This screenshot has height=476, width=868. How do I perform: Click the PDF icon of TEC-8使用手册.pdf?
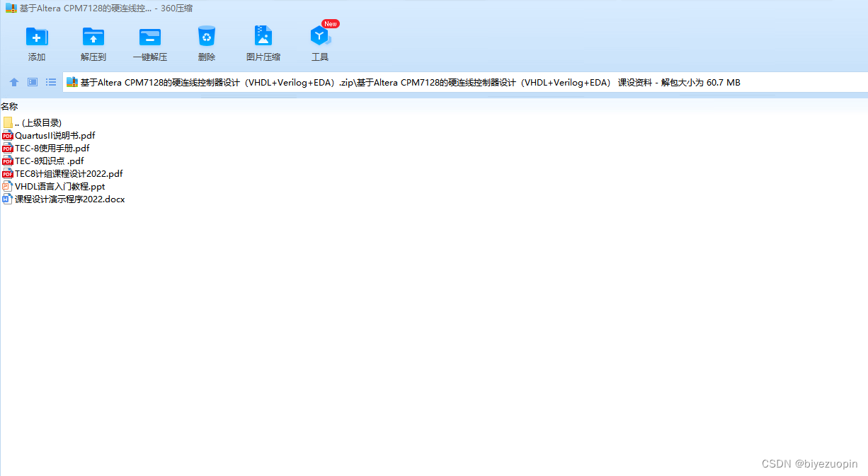click(x=8, y=148)
